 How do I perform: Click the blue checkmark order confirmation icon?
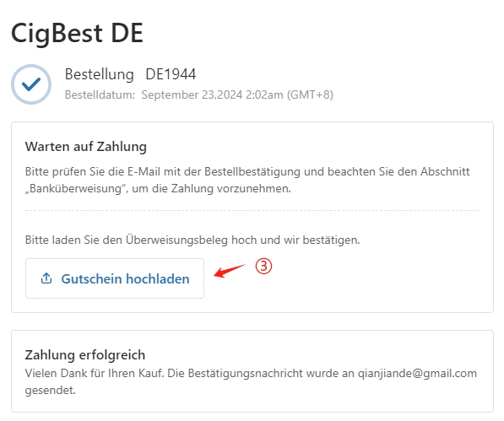point(31,84)
